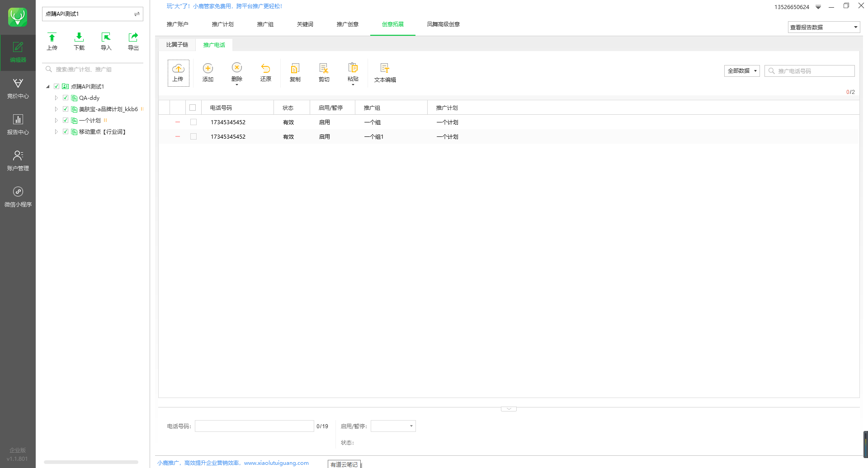Image resolution: width=868 pixels, height=468 pixels.
Task: Check the row checkbox for 一个组1
Action: [193, 136]
